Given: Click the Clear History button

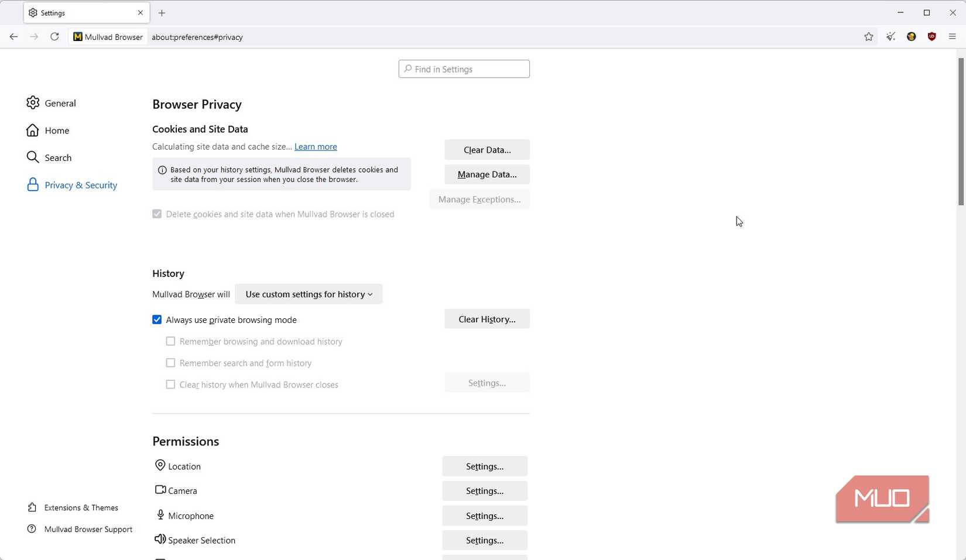Looking at the screenshot, I should click(487, 319).
